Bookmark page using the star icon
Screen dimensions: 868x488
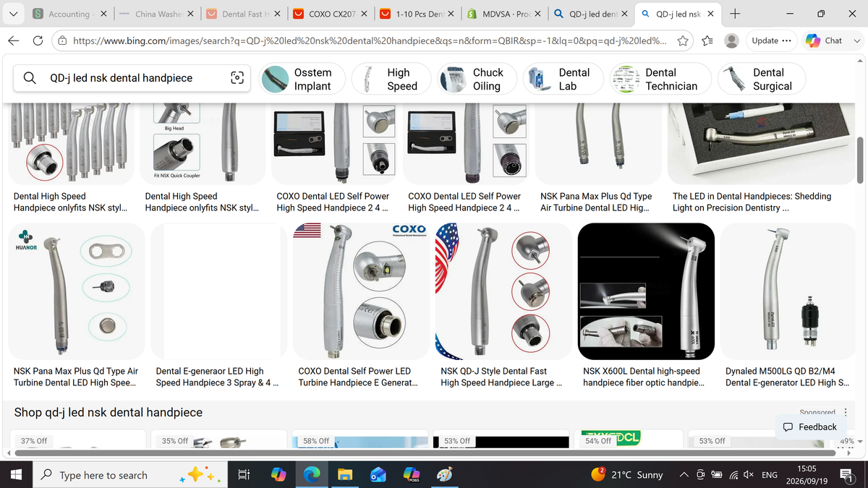tap(682, 41)
